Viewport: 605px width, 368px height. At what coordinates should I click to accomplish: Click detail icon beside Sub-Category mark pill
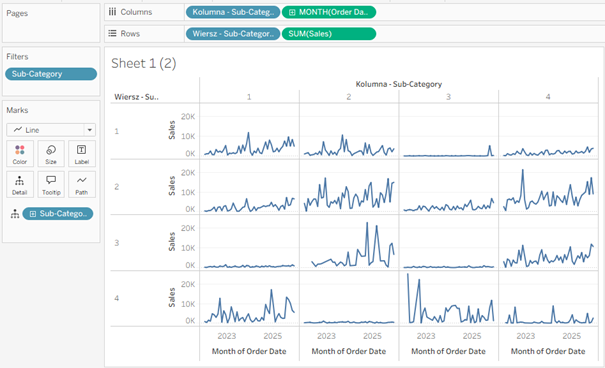point(15,214)
